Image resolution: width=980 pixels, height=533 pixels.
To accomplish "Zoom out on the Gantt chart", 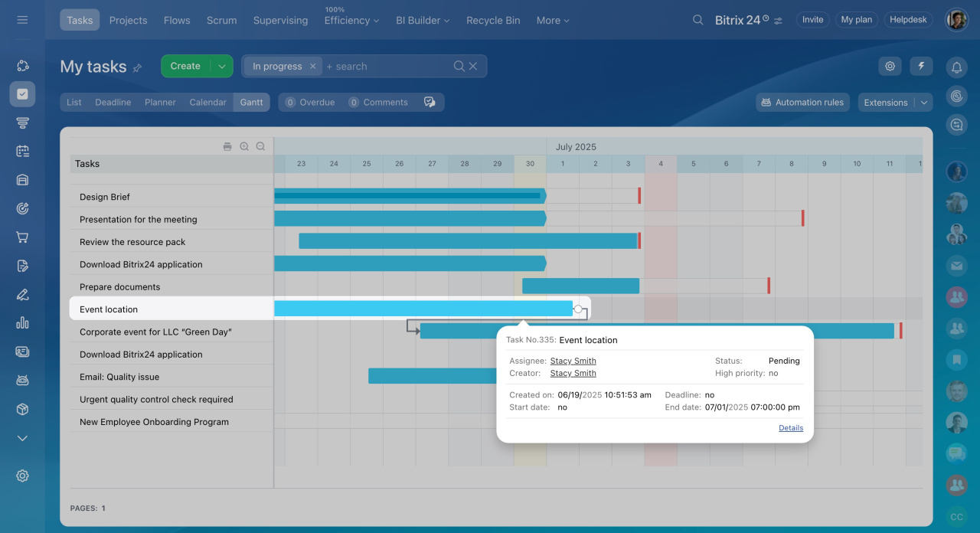I will click(260, 146).
